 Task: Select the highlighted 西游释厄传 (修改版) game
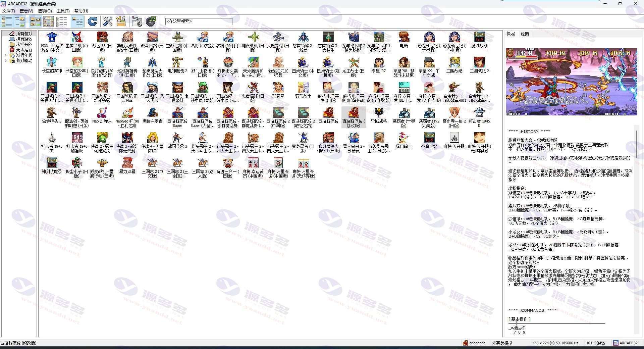click(354, 117)
